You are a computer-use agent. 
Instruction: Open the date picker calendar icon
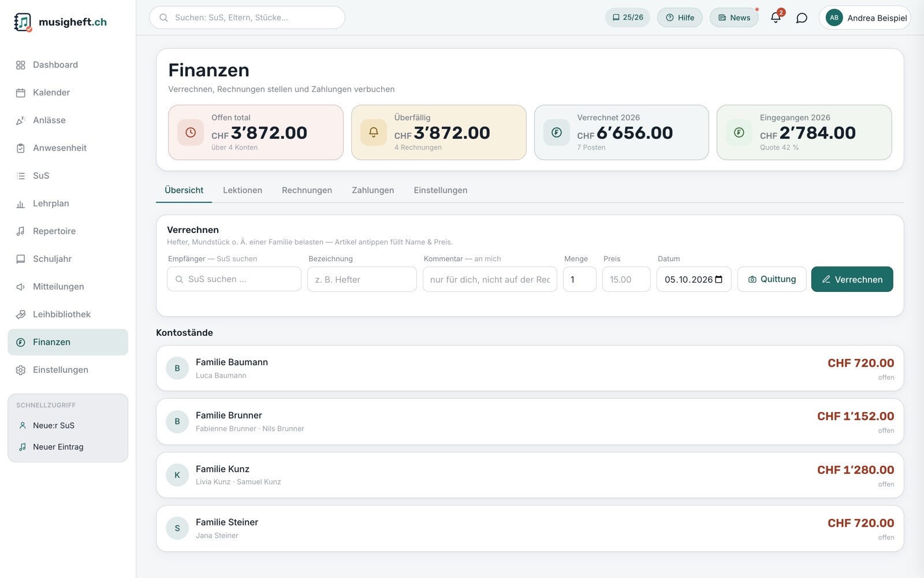719,280
